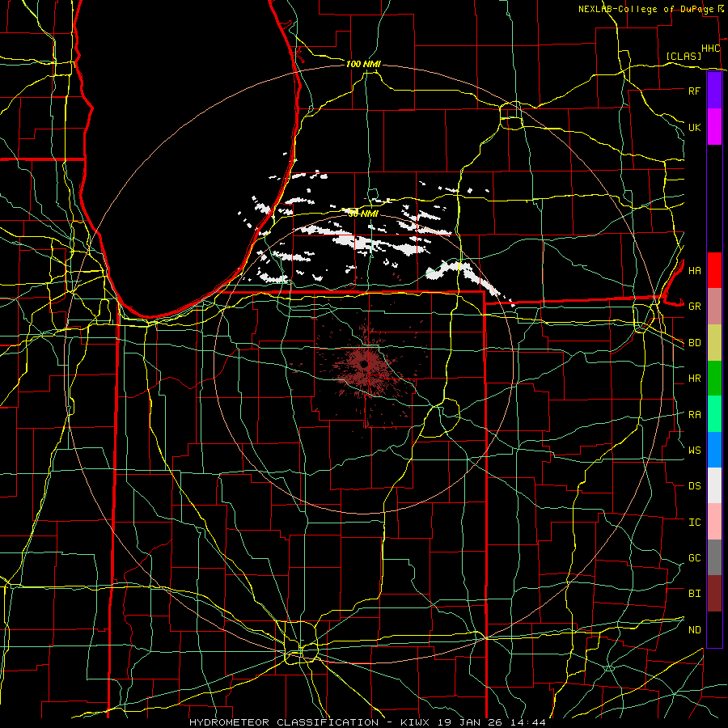Pick the mint RA legend color swatch

click(714, 413)
